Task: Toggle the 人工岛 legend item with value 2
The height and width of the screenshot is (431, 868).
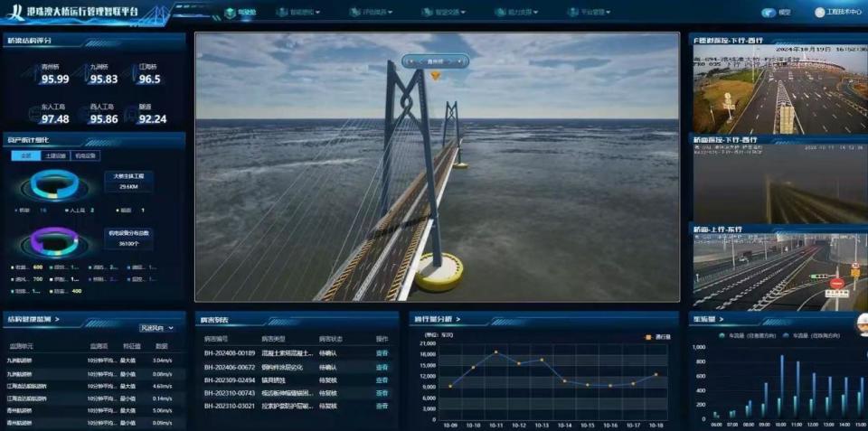Action: [x=80, y=211]
